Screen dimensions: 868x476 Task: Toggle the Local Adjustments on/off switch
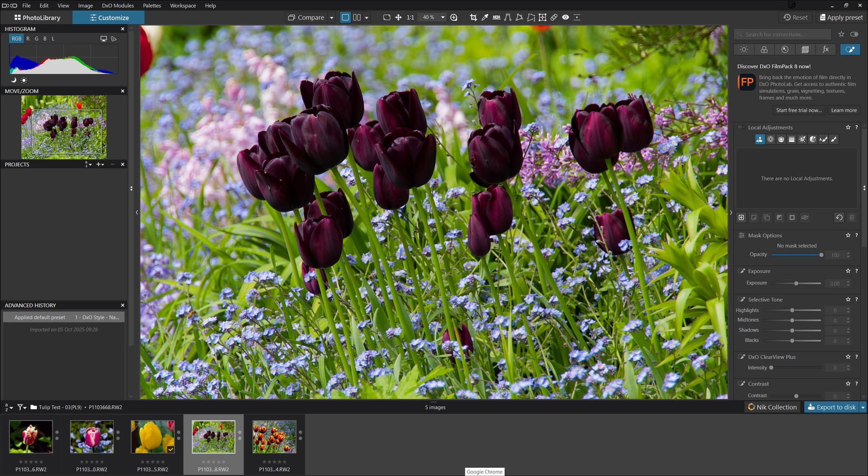coord(741,127)
